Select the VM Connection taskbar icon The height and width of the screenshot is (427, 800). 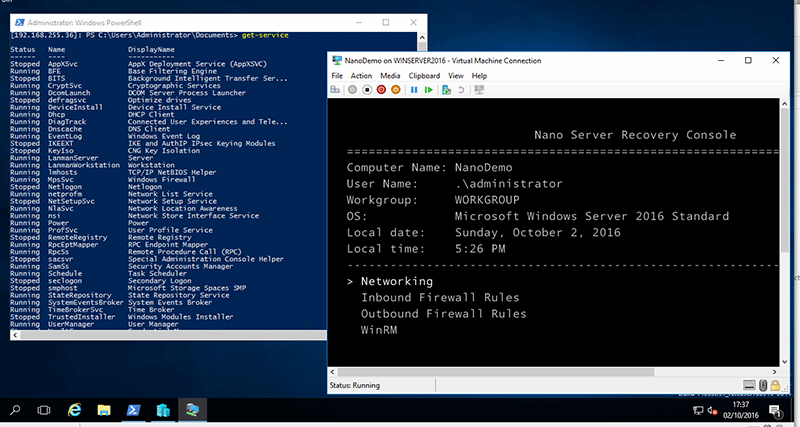click(x=192, y=410)
